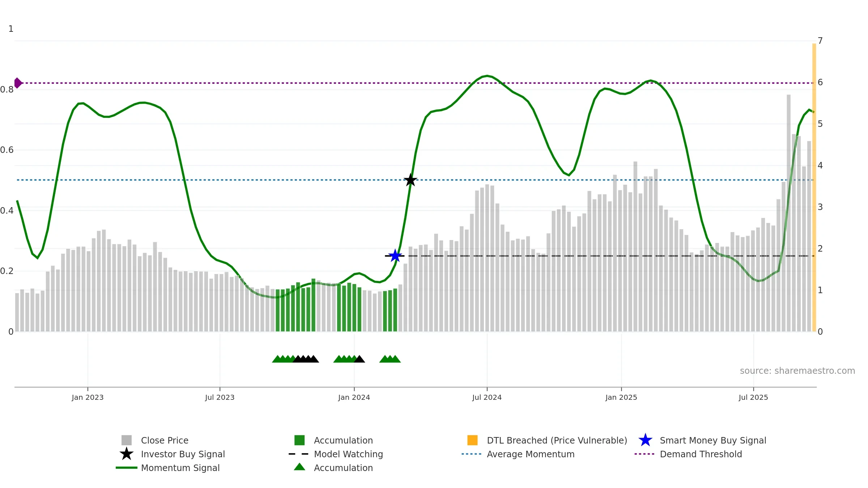This screenshot has height=488, width=868.
Task: Click 'Smart Money Buy Signal' legend label
Action: (x=713, y=440)
